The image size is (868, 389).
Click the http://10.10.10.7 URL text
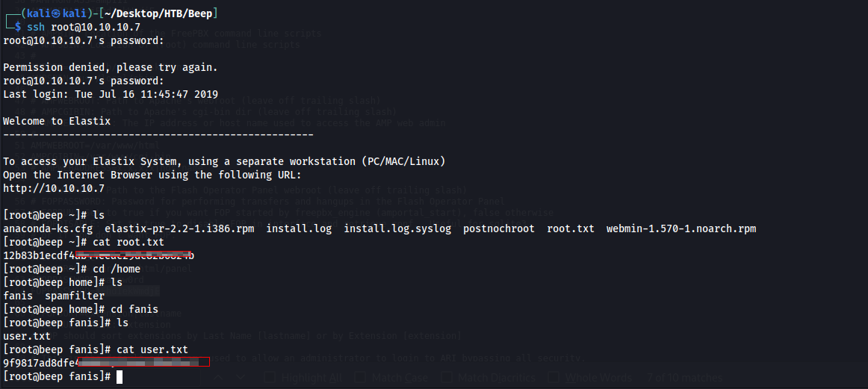[54, 188]
